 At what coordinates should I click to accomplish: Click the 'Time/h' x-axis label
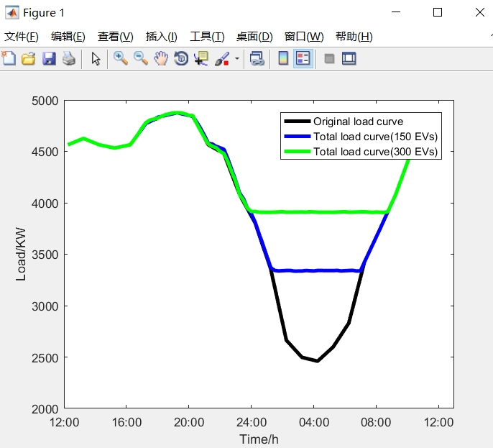tap(259, 439)
